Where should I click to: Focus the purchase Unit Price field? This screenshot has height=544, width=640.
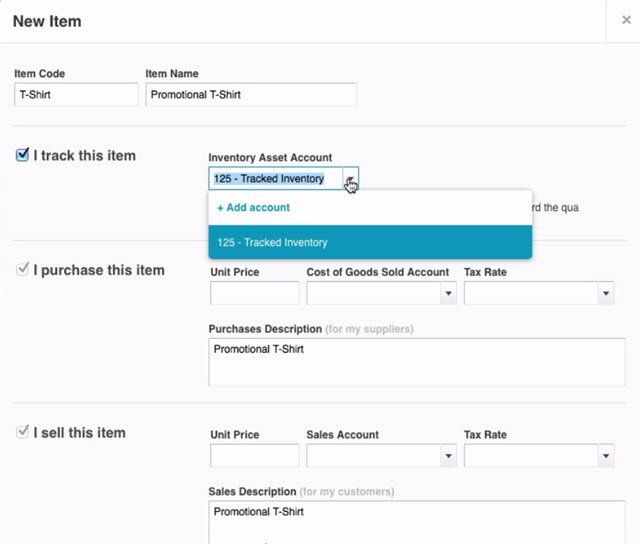(254, 293)
